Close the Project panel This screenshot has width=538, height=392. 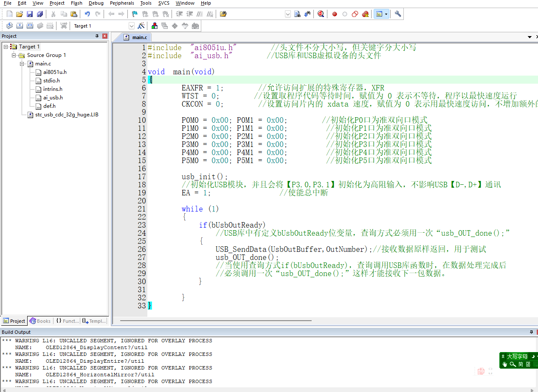point(104,36)
